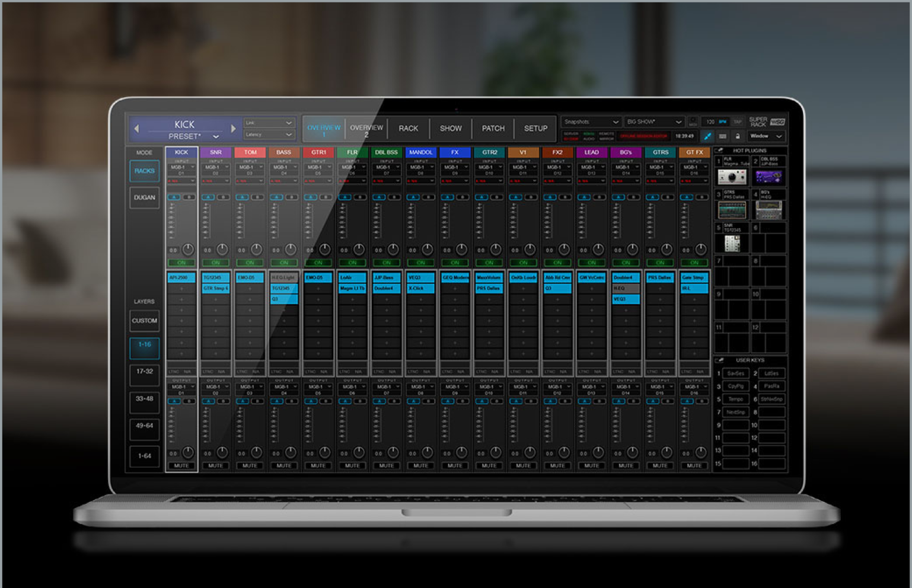Go to next rack with right arrow
912x588 pixels.
coord(233,129)
